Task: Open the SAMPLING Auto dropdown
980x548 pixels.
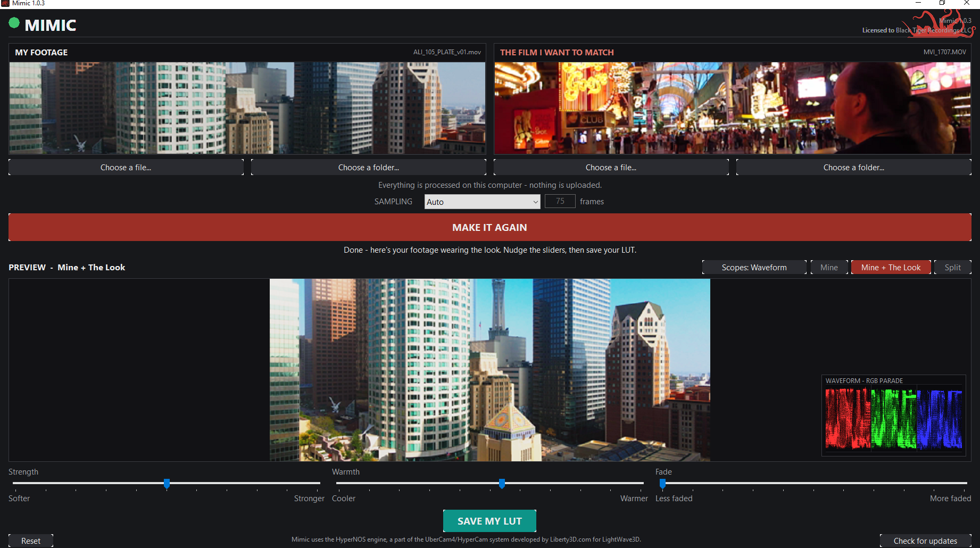Action: pyautogui.click(x=482, y=202)
